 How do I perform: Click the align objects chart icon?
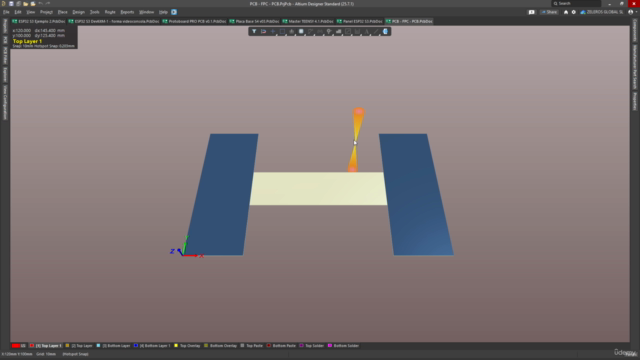point(291,31)
